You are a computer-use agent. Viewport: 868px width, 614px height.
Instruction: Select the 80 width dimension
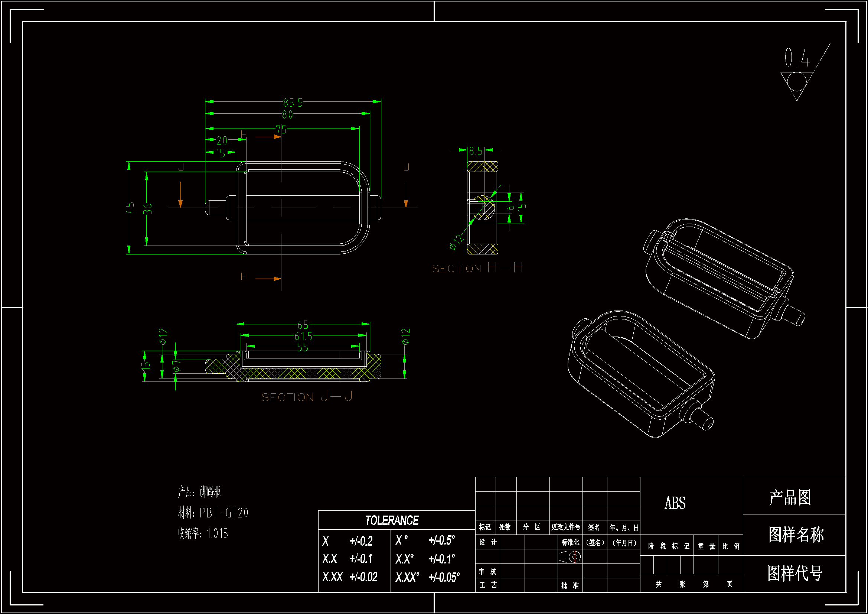pyautogui.click(x=287, y=115)
